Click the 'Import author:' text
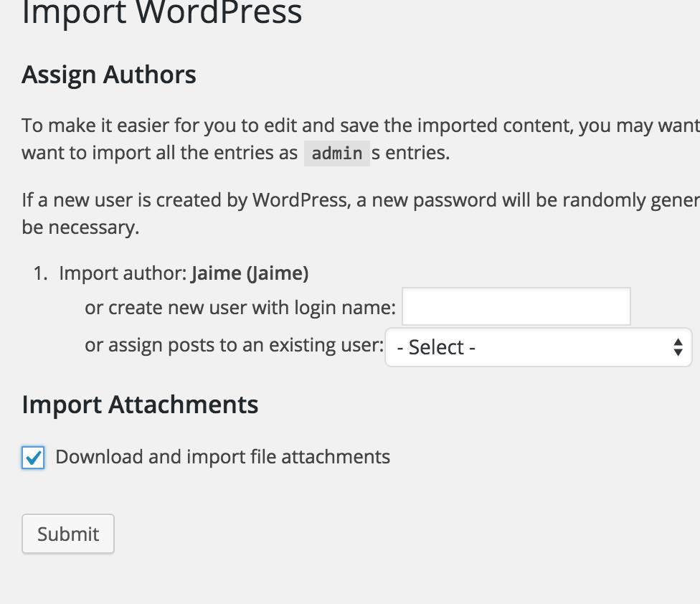The width and height of the screenshot is (700, 604). 123,273
